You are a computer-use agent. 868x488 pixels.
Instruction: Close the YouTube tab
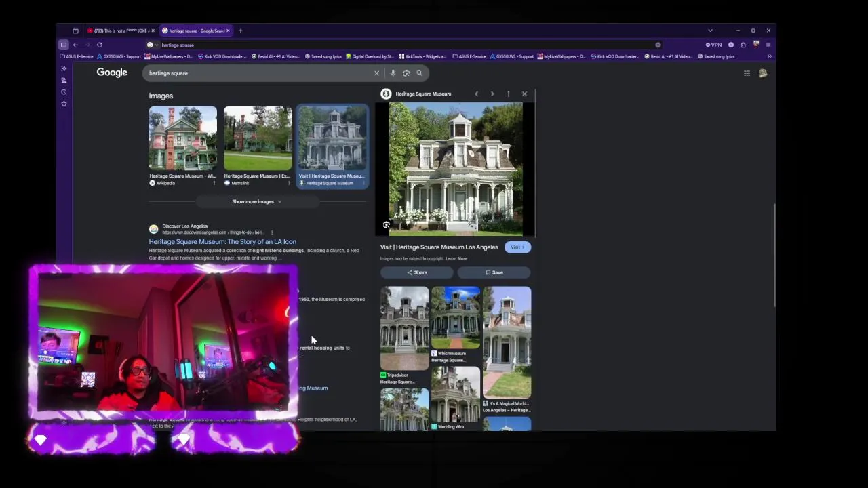tap(153, 30)
